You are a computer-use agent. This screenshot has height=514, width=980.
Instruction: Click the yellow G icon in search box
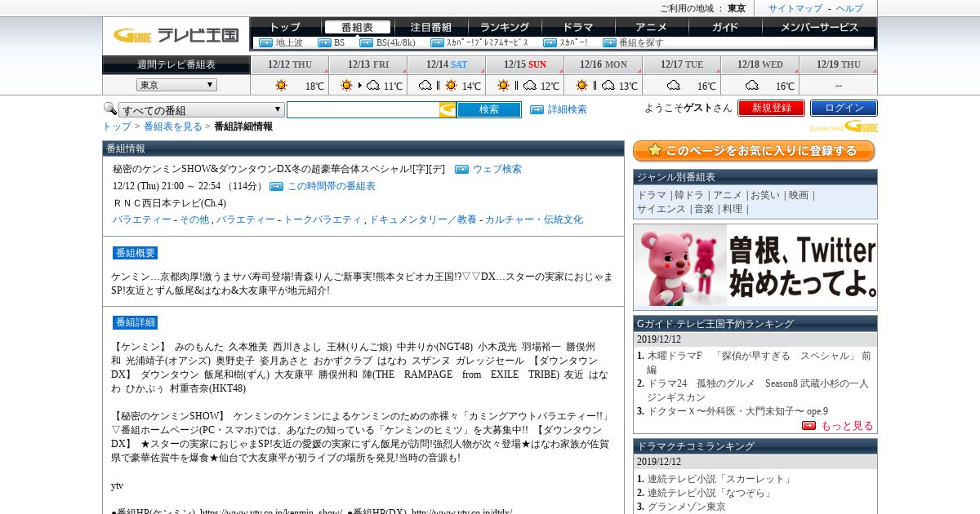coord(448,109)
